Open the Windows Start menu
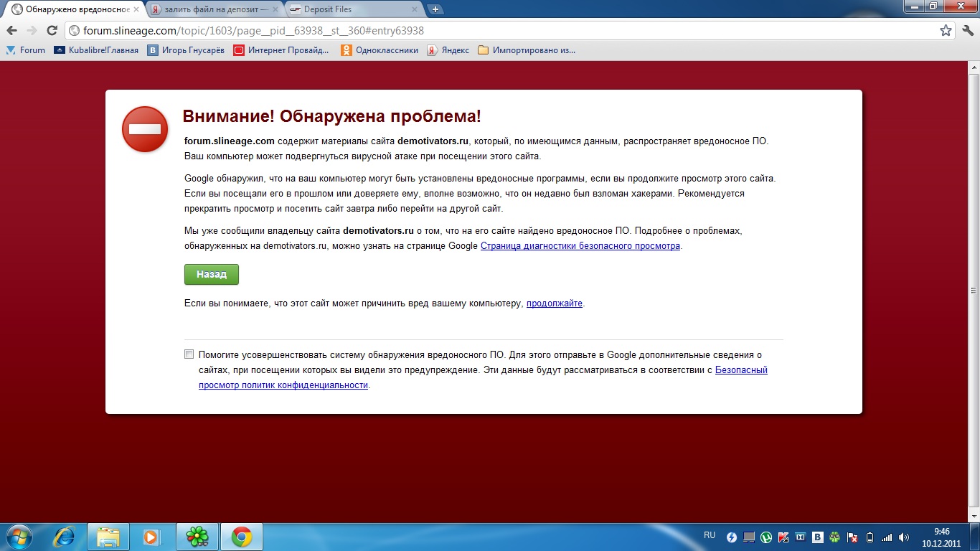980x551 pixels. (x=19, y=537)
